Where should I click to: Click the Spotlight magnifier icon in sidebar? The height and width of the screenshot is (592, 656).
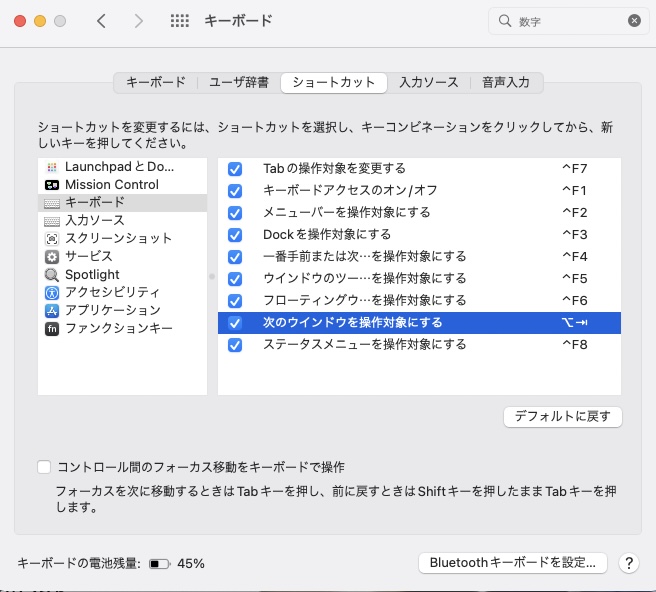(52, 275)
